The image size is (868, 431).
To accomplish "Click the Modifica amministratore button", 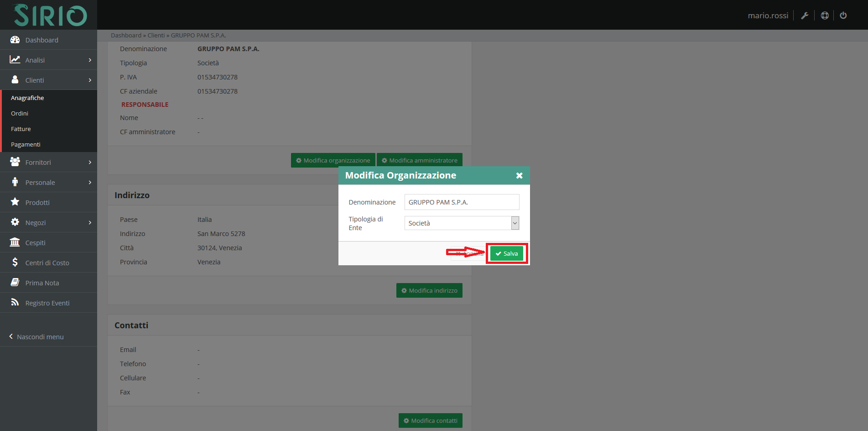I will point(420,160).
